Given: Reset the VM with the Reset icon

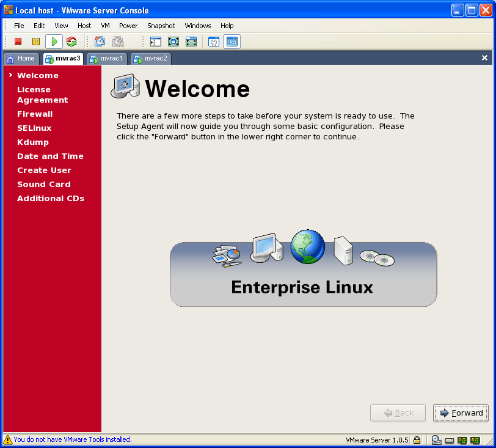Looking at the screenshot, I should point(71,42).
